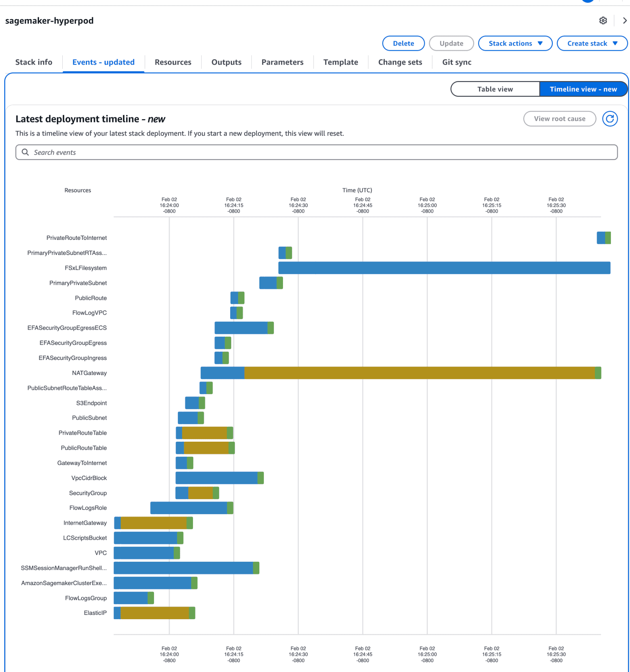
Task: Click the Delete button
Action: (x=403, y=43)
